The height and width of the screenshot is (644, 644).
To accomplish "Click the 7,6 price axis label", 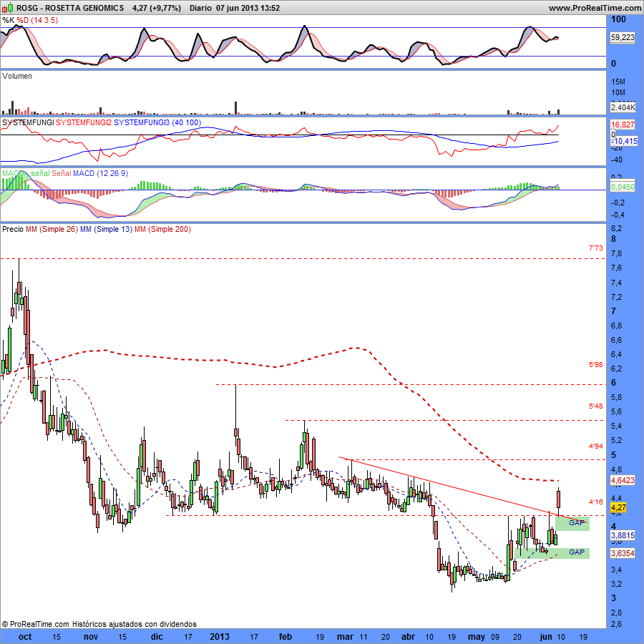I will [x=617, y=268].
